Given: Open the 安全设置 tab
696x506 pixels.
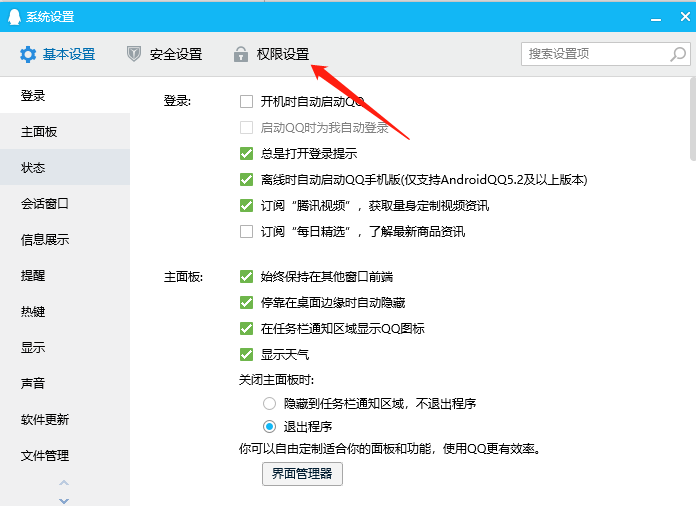Looking at the screenshot, I should point(165,54).
